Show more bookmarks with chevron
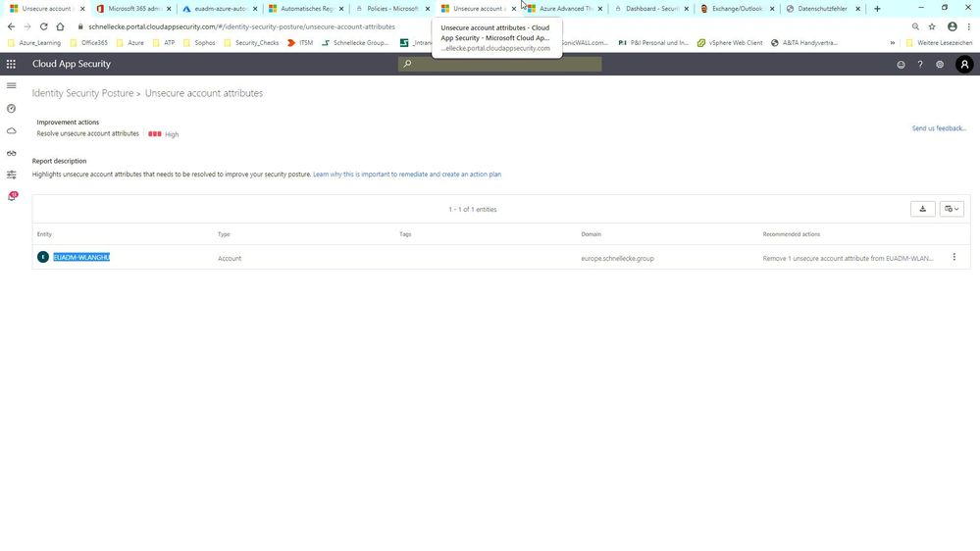This screenshot has width=980, height=551. coord(892,43)
